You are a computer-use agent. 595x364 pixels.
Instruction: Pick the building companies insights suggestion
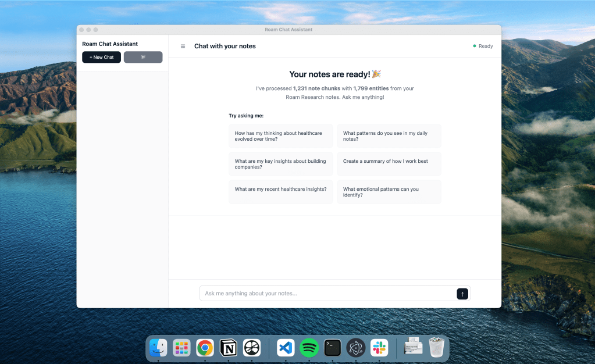point(280,164)
